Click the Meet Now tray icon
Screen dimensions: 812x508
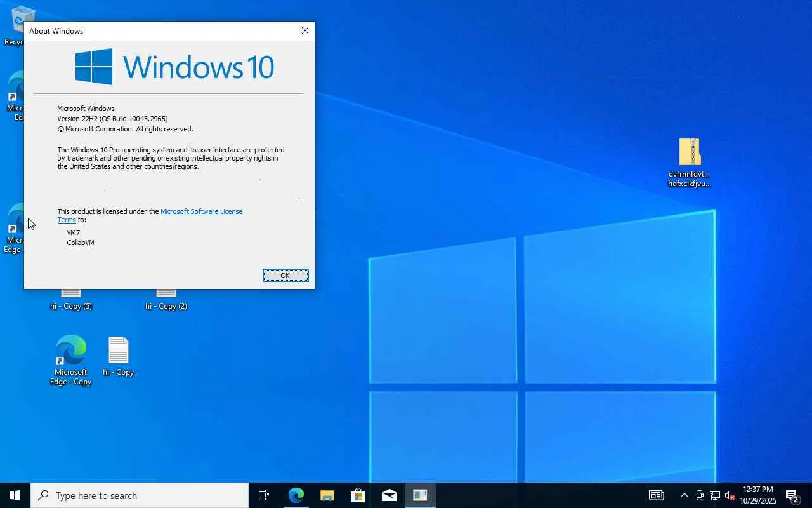click(x=700, y=495)
